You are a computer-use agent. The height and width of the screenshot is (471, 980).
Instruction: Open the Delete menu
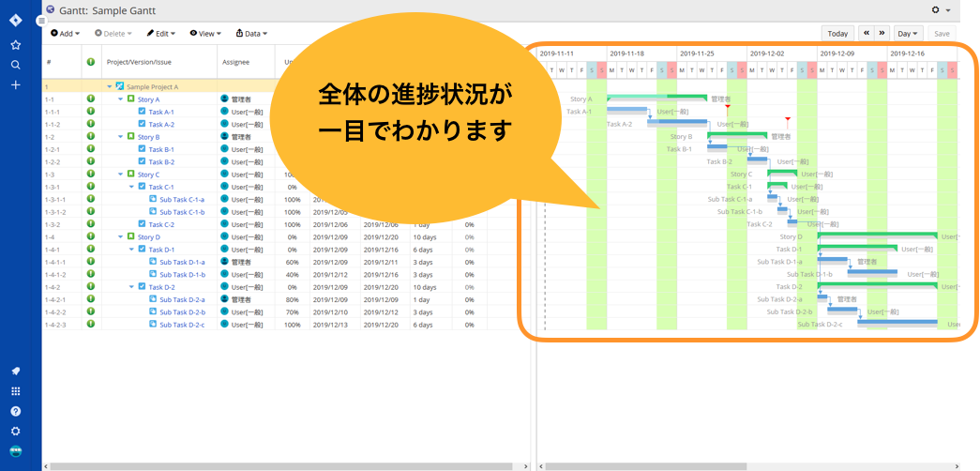coord(113,34)
